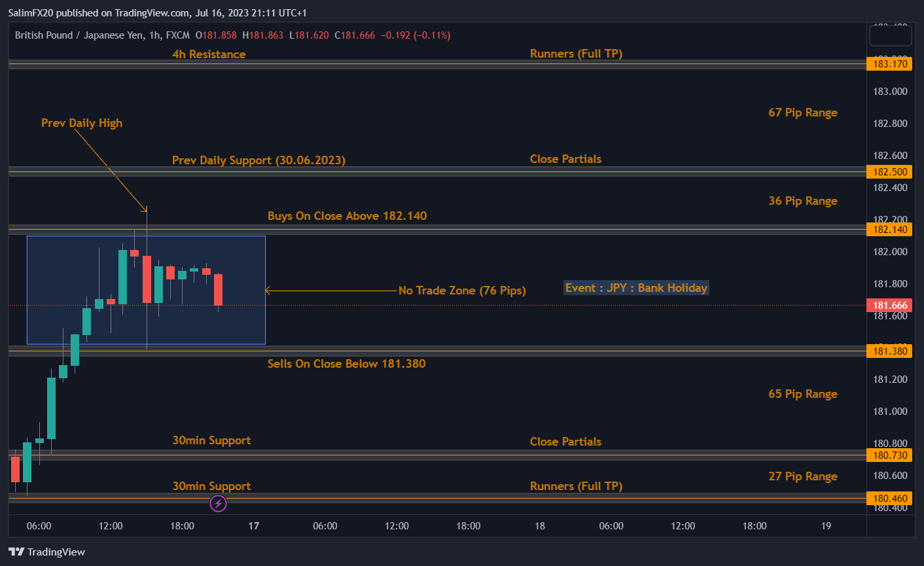This screenshot has height=566, width=924.
Task: Click the 180.730 price tag
Action: [x=890, y=455]
